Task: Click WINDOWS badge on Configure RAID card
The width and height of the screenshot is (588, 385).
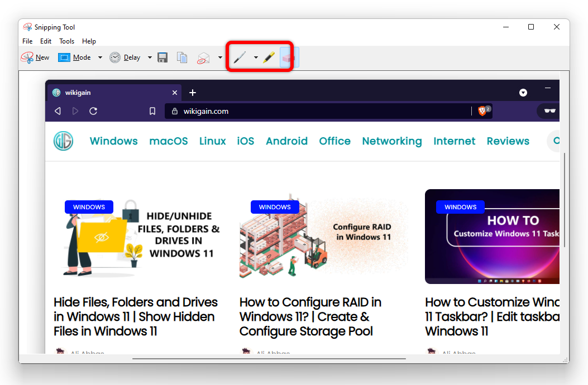Action: point(275,207)
